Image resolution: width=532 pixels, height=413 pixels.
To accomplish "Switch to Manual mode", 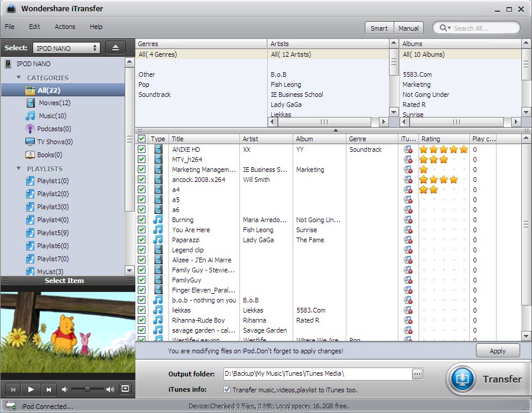I will pos(408,28).
